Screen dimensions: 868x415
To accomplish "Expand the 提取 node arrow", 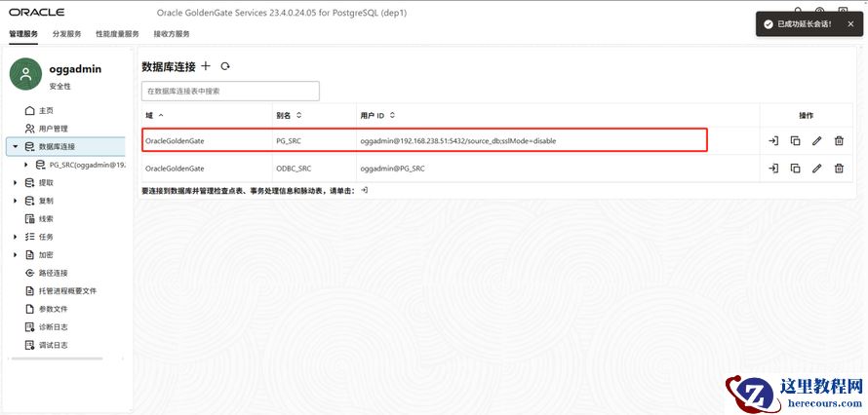I will [x=16, y=183].
